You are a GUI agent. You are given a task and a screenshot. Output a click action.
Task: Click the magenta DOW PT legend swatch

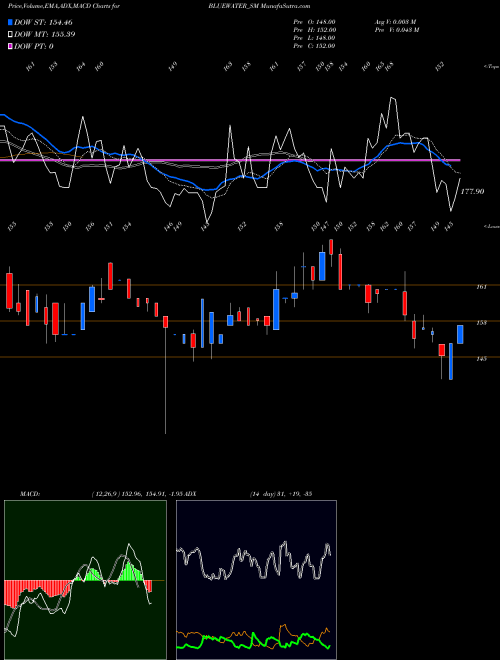tap(10, 46)
